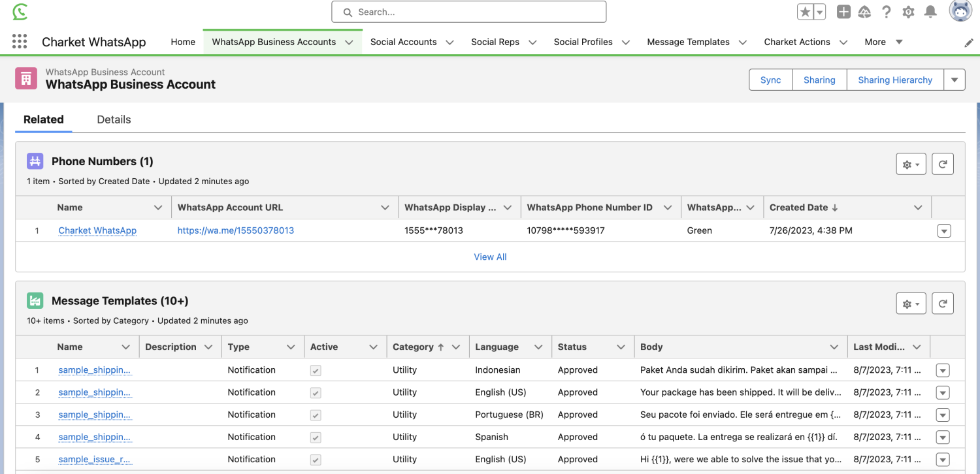Open row actions for Spanish template
980x474 pixels.
click(942, 437)
